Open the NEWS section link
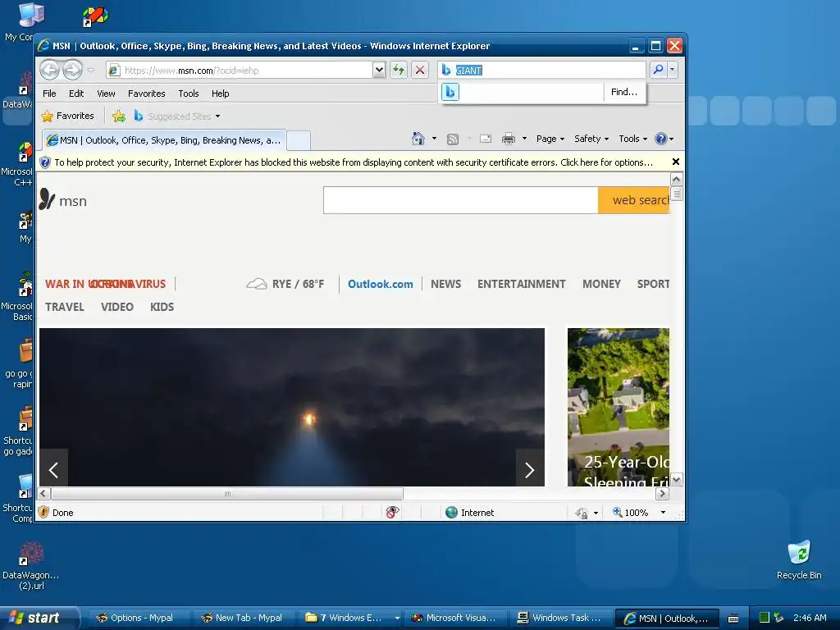The height and width of the screenshot is (630, 840). click(x=445, y=284)
